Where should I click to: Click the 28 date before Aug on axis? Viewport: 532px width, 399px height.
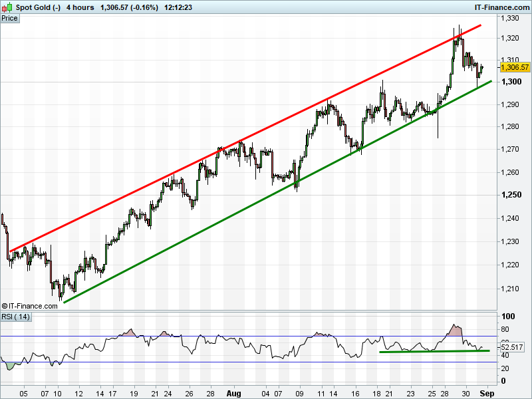coord(210,394)
